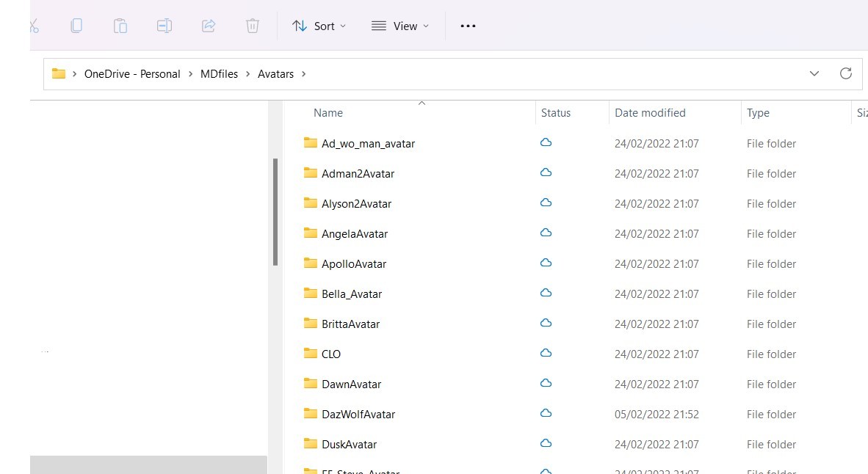Expand address bar history dropdown chevron
Viewport: 868px width, 474px height.
[814, 73]
